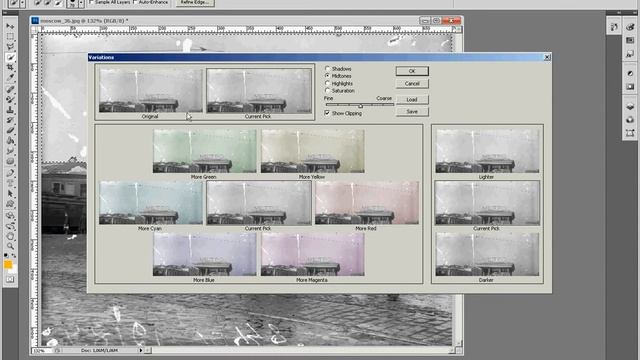
Task: Select the Dodge tool
Action: [x=10, y=162]
